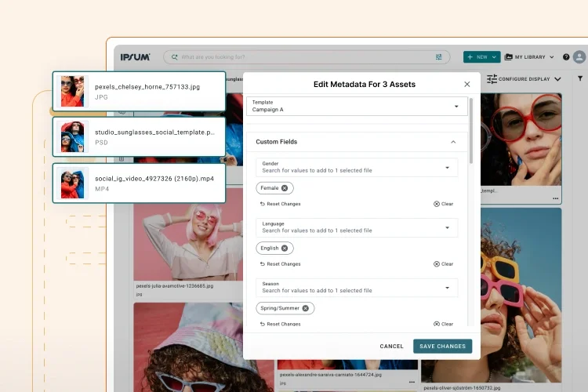Open more options for red glasses image

click(x=555, y=198)
